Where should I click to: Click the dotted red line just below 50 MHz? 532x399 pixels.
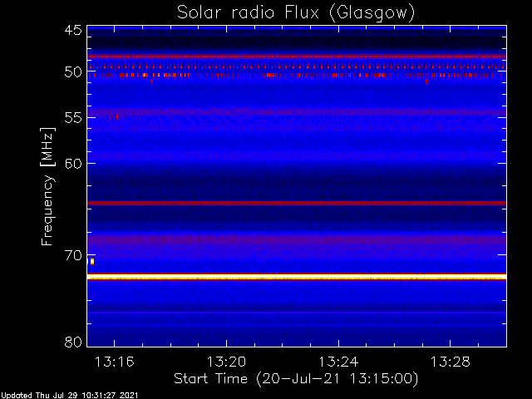[296, 75]
